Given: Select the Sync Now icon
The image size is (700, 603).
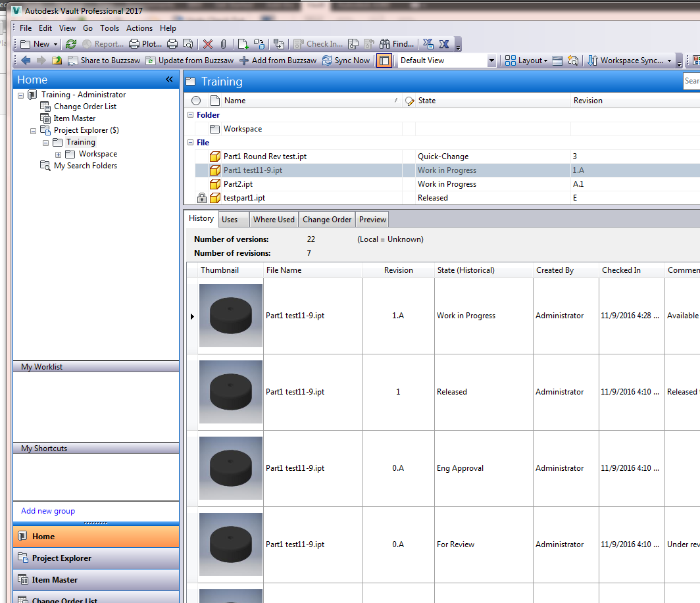Looking at the screenshot, I should coord(328,60).
